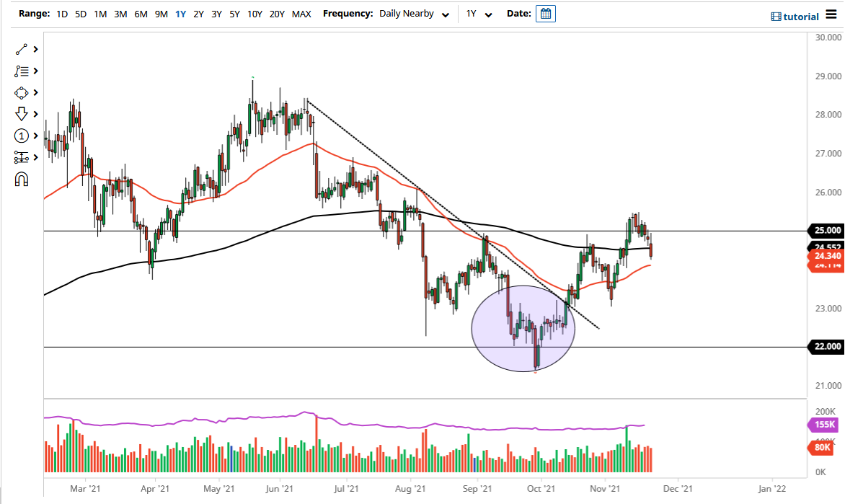Screen dimensions: 845x504
Task: Click the Nov '21 date axis label
Action: click(x=605, y=488)
